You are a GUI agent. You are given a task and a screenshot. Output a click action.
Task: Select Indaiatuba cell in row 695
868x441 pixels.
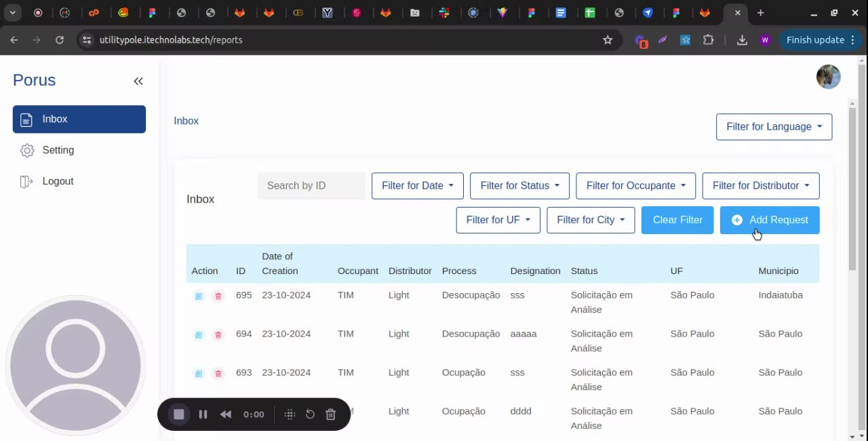[x=781, y=295]
